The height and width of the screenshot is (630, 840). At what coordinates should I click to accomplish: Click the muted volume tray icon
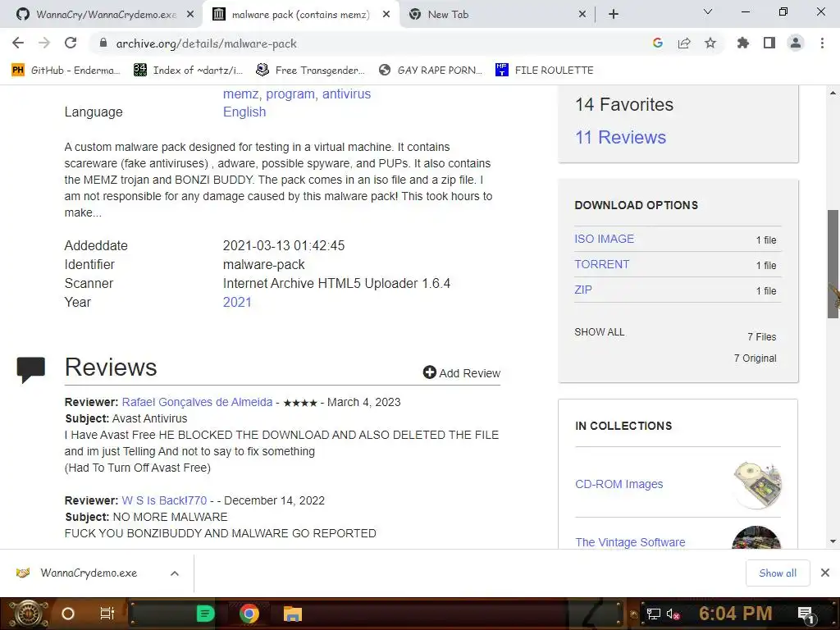[x=673, y=614]
